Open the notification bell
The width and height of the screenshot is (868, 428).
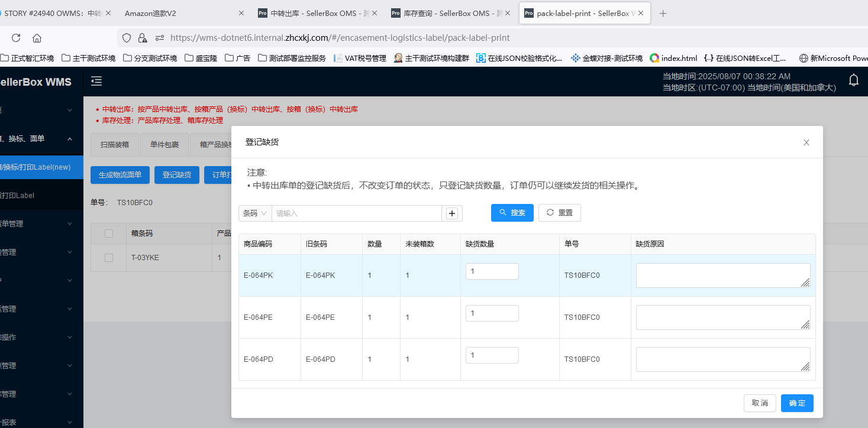coord(853,80)
